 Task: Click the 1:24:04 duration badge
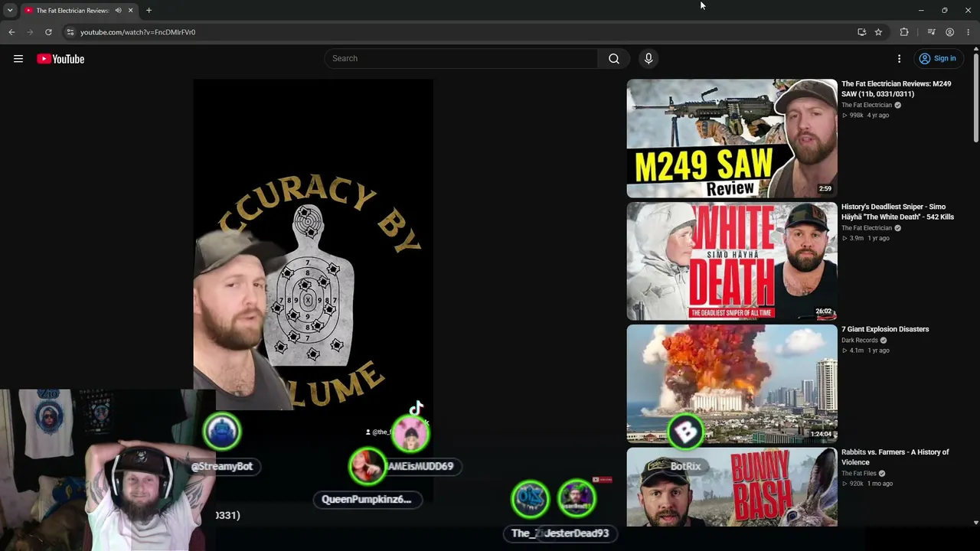[x=822, y=434]
